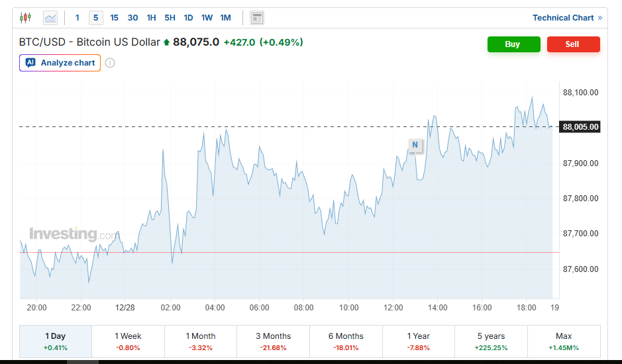This screenshot has height=364, width=622.
Task: Select the area chart type icon
Action: [x=50, y=18]
